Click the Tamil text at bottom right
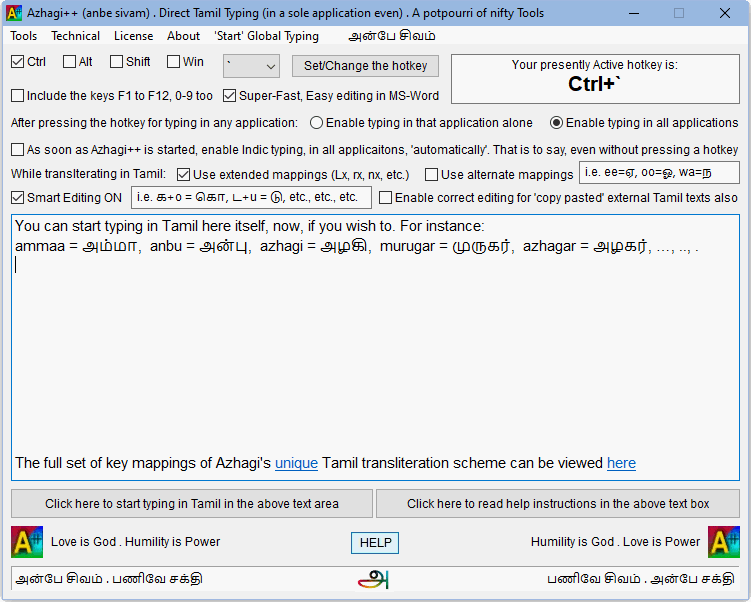The height and width of the screenshot is (602, 751). [x=641, y=579]
